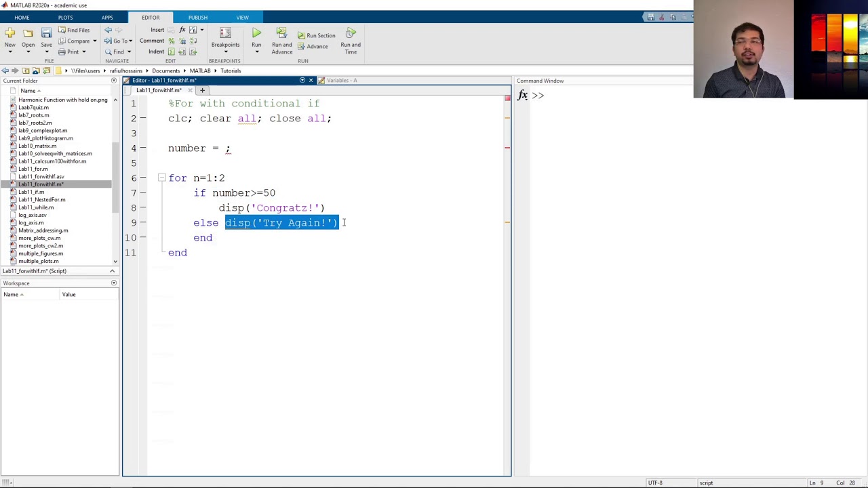Click the Save disk icon
The width and height of the screenshot is (868, 488).
[x=46, y=33]
